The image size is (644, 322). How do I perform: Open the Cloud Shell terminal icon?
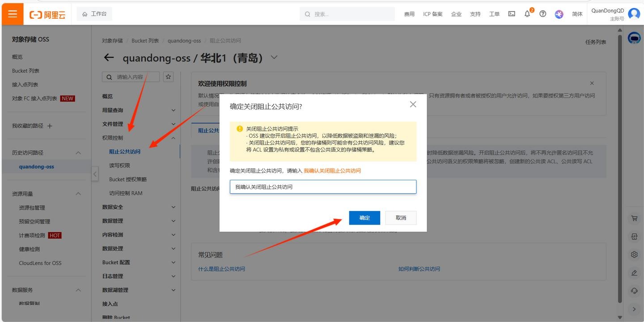(512, 14)
